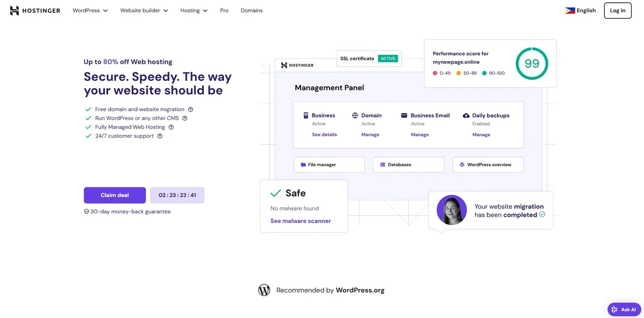Click Manage under Daily backups
This screenshot has width=644, height=318.
point(481,135)
